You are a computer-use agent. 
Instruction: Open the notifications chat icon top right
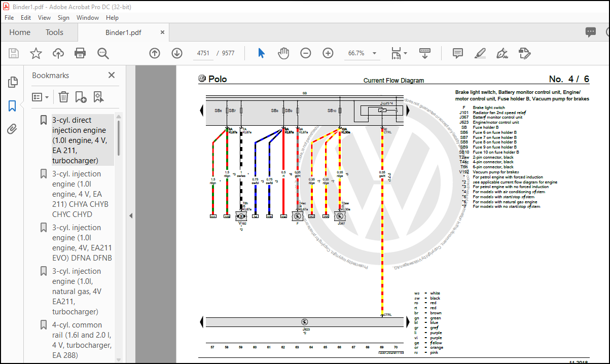(591, 32)
